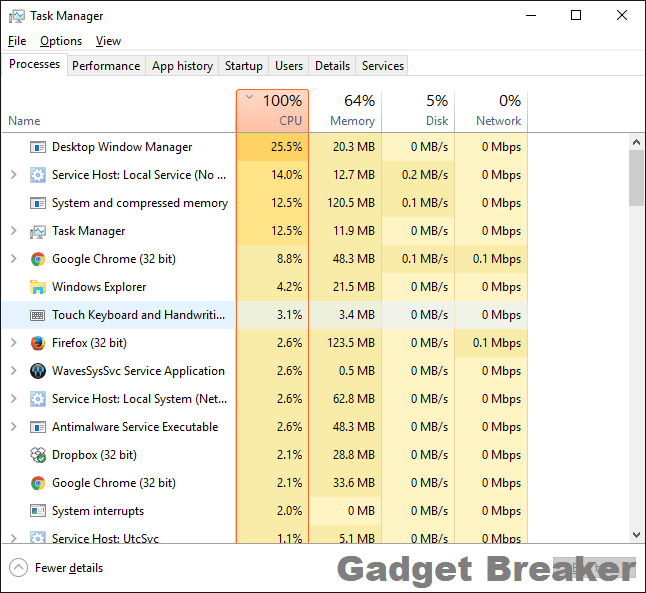Click the Dropbox process icon
Screen dimensions: 646x593
[38, 455]
